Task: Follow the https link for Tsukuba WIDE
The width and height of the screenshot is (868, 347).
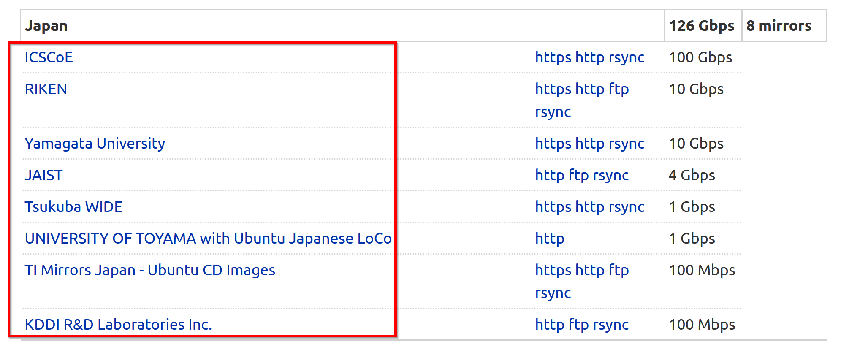Action: coord(553,207)
